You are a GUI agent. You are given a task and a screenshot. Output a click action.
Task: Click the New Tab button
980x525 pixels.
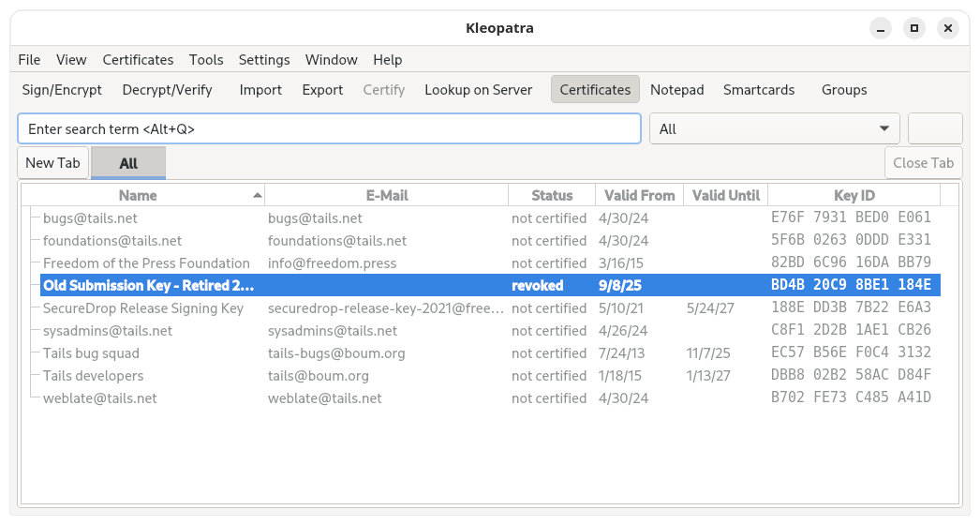(52, 163)
